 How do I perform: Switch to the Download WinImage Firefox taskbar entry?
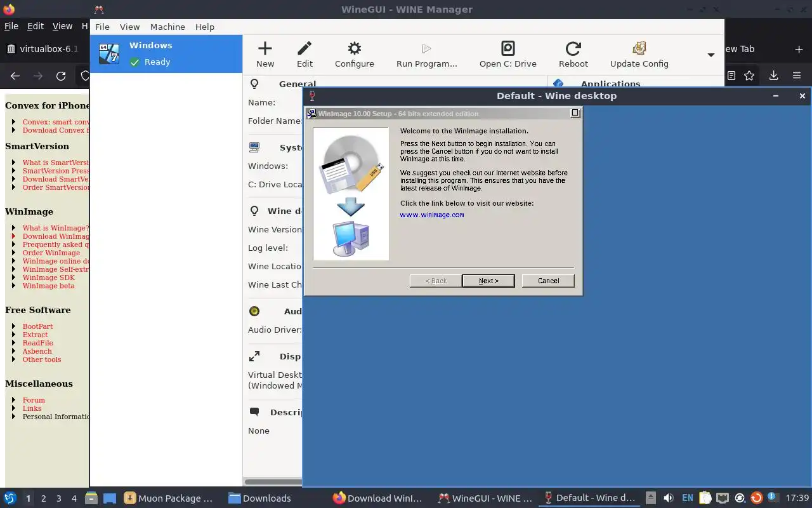point(377,498)
